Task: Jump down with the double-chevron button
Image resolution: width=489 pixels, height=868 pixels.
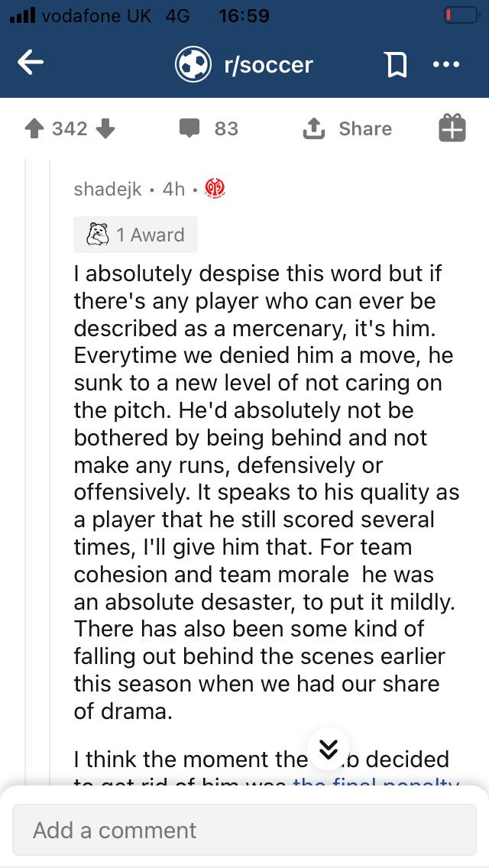Action: pyautogui.click(x=328, y=749)
